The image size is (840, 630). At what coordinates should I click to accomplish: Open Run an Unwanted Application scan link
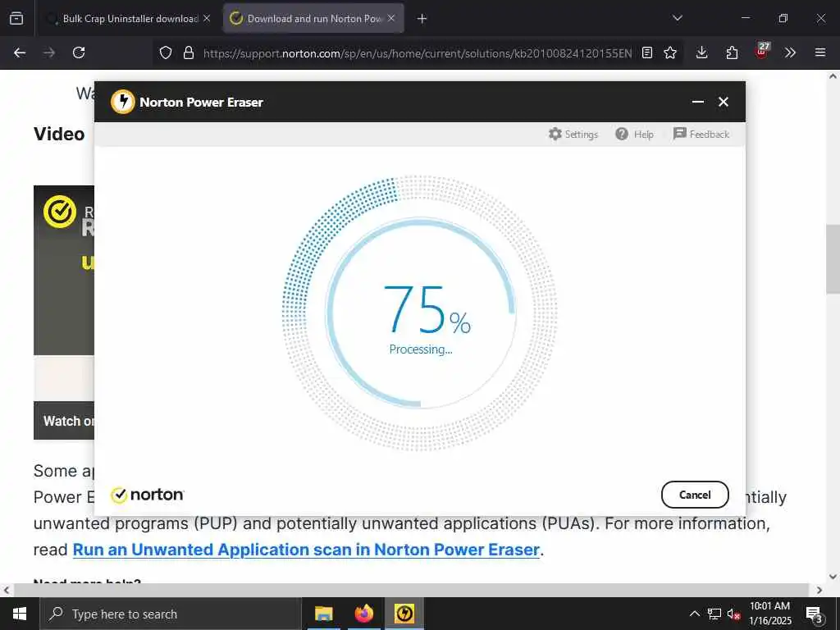(x=306, y=550)
